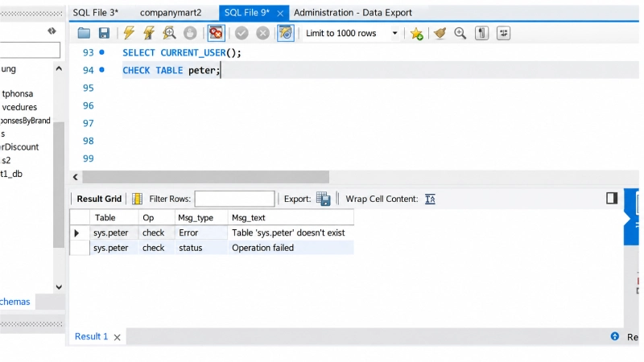This screenshot has width=644, height=362.
Task: Close the Result 1 tab
Action: 117,337
